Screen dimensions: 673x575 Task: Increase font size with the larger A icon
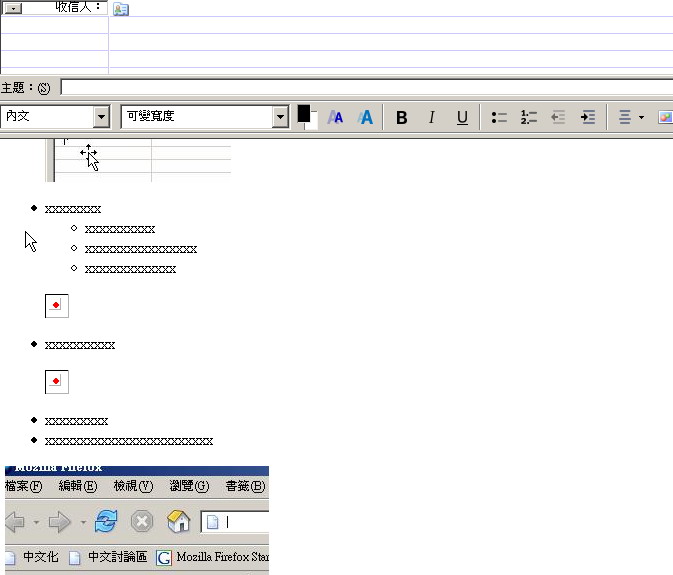coord(365,117)
